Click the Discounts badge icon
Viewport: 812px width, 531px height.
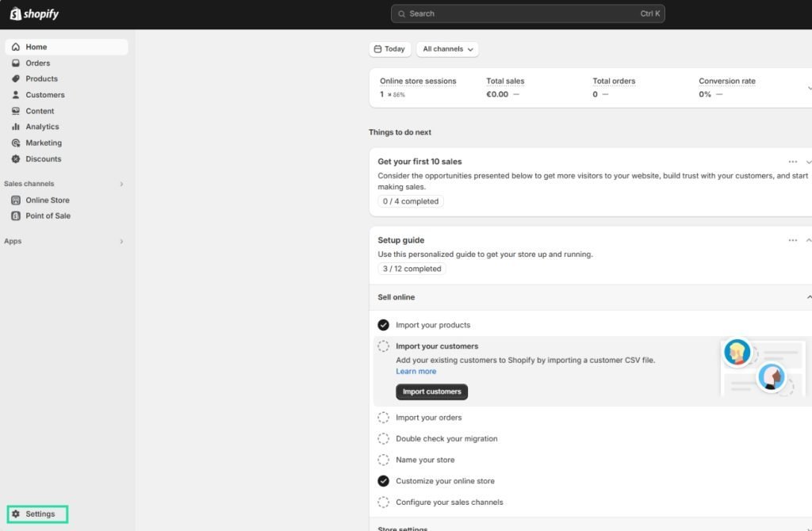pos(16,159)
